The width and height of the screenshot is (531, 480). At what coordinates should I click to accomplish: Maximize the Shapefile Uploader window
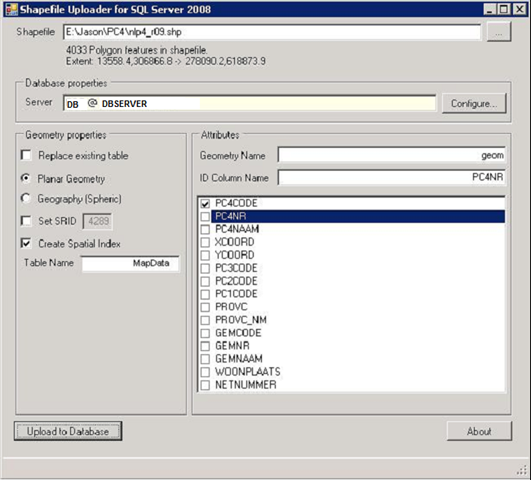(504, 9)
